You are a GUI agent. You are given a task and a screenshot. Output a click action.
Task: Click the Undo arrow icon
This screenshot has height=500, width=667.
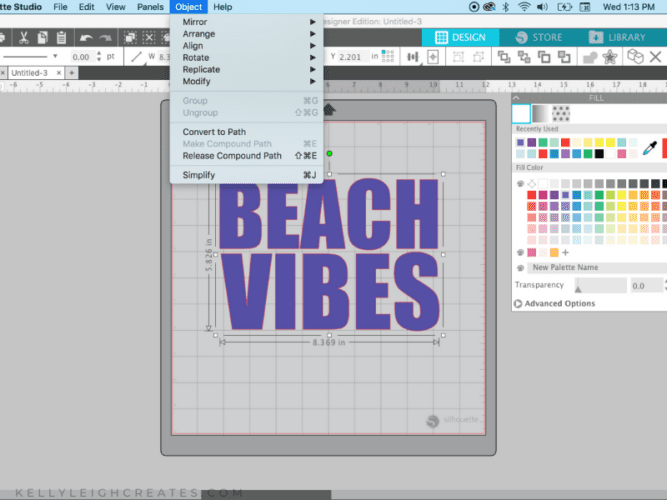pos(86,38)
